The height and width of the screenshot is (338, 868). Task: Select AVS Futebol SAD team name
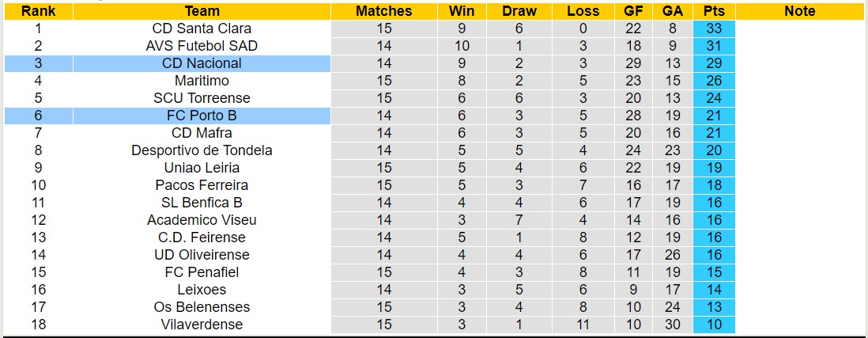coord(202,46)
